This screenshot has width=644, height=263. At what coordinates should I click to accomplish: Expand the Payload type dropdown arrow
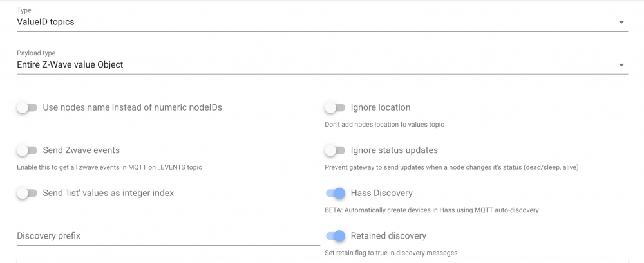[621, 65]
